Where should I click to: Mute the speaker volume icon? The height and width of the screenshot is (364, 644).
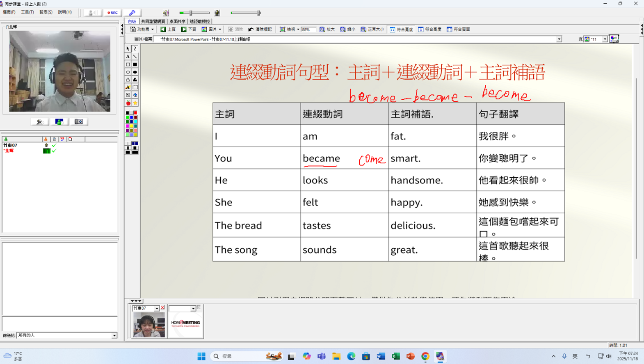click(166, 13)
